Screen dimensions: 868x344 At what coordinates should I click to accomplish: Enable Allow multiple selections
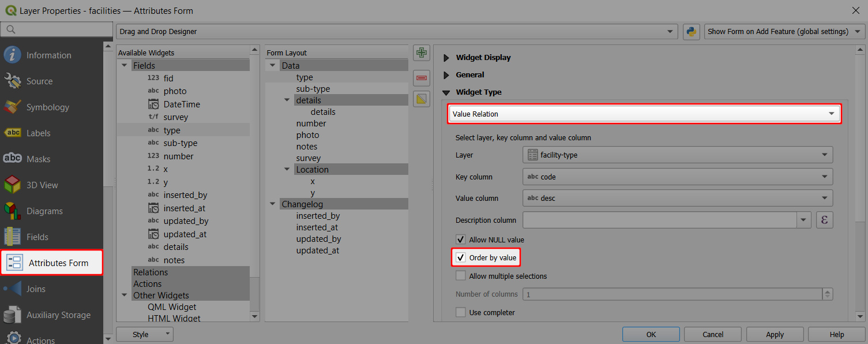[x=460, y=276]
